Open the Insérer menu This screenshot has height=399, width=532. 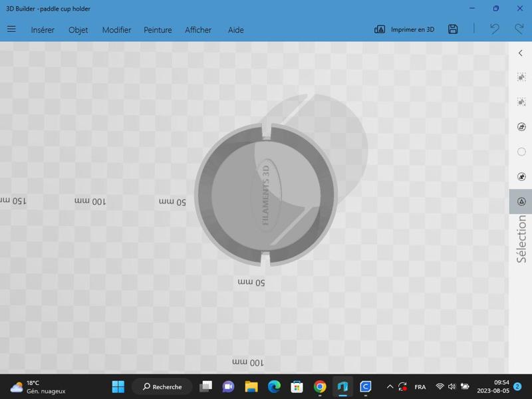click(43, 30)
